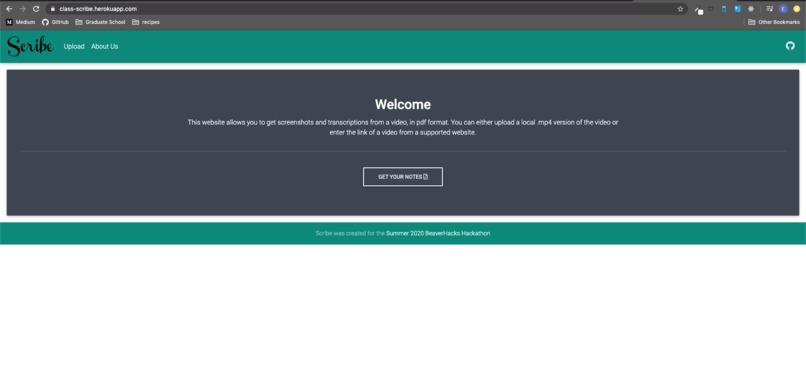Open the pencil extension icon in toolbar
Image resolution: width=806 pixels, height=383 pixels.
click(699, 9)
